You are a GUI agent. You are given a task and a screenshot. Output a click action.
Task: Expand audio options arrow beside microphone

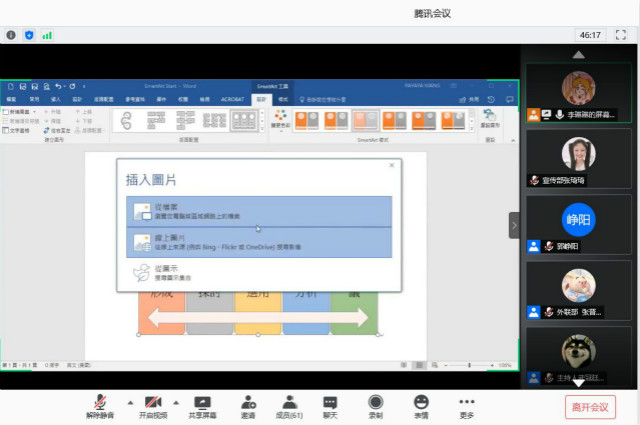tap(122, 402)
